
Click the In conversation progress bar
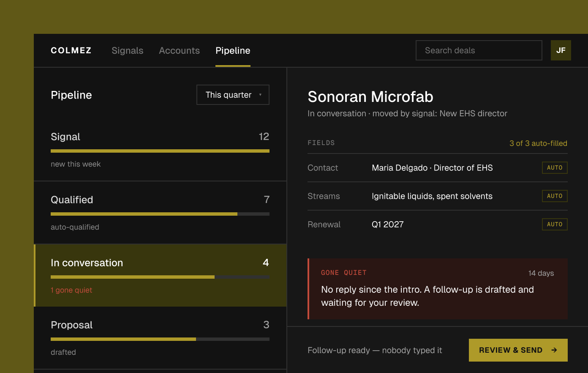160,277
